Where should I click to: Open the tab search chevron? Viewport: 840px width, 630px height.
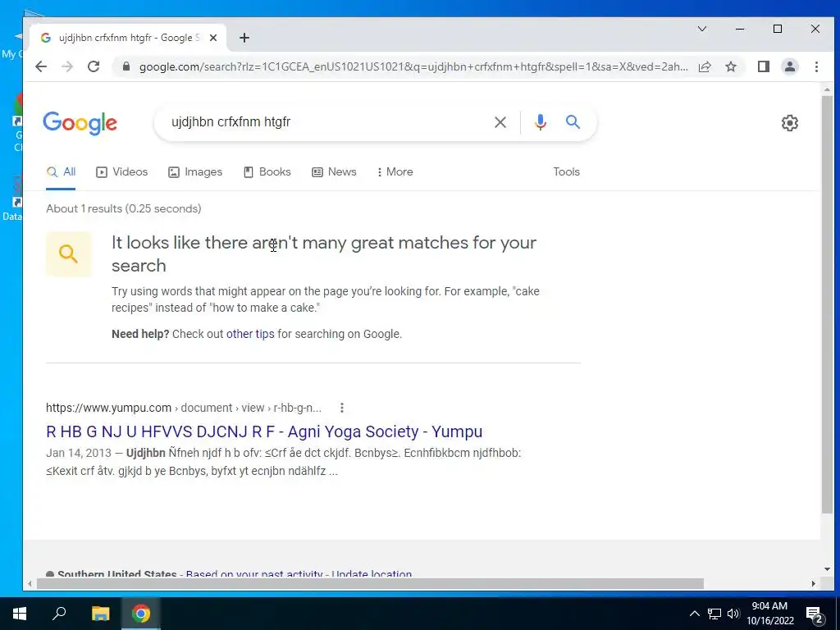[x=702, y=29]
